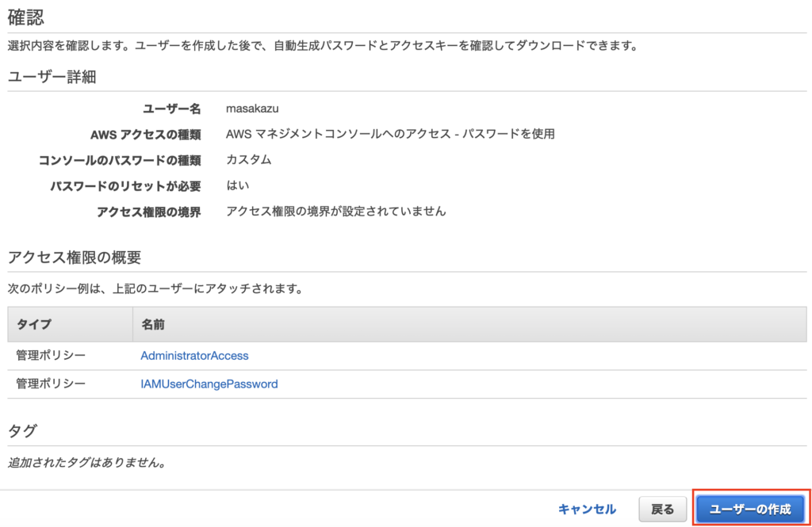The height and width of the screenshot is (527, 812).
Task: Click the タグ section heading
Action: pos(21,430)
